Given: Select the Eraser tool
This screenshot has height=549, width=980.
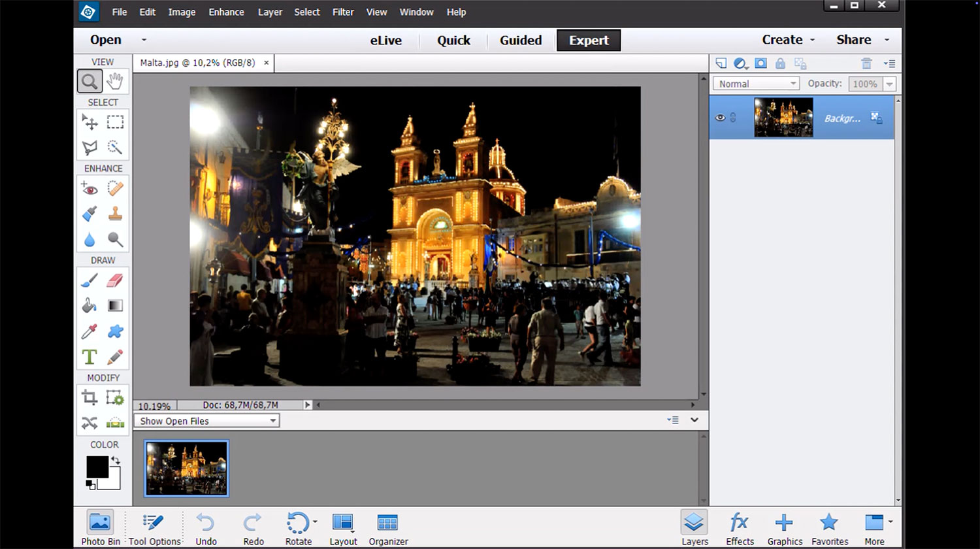Looking at the screenshot, I should tap(114, 280).
